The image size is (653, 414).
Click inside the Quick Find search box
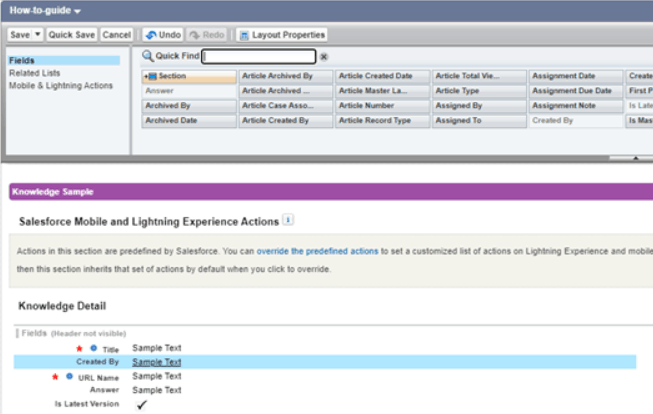(x=259, y=57)
